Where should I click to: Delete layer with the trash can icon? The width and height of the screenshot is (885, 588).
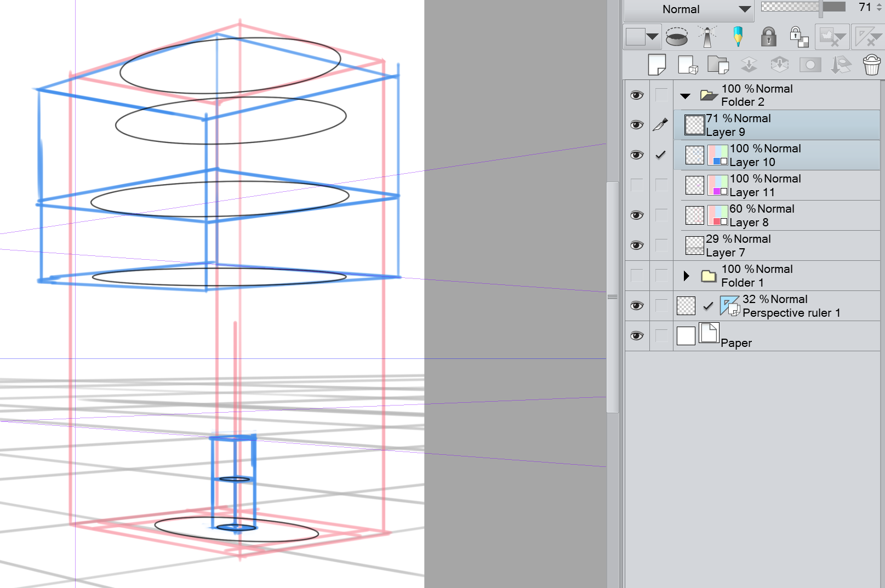(871, 65)
